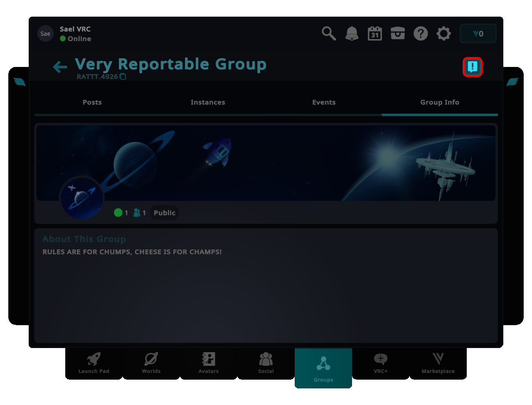Screen dimensions: 532x405
Task: Open help with the question mark icon
Action: (421, 33)
